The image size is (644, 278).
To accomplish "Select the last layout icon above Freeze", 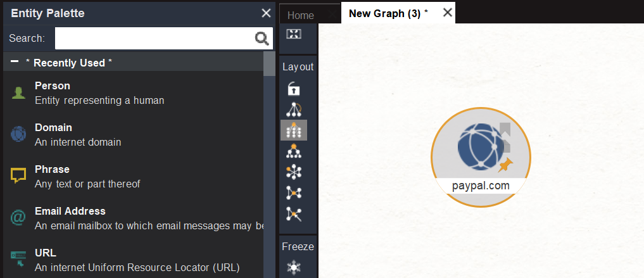I will tap(294, 213).
